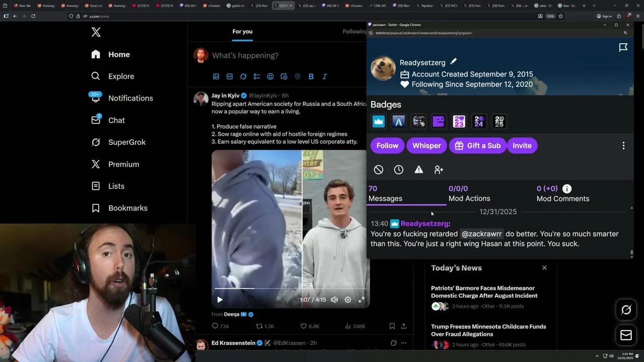Toggle italic formatting in composer
The width and height of the screenshot is (644, 362).
tap(325, 76)
